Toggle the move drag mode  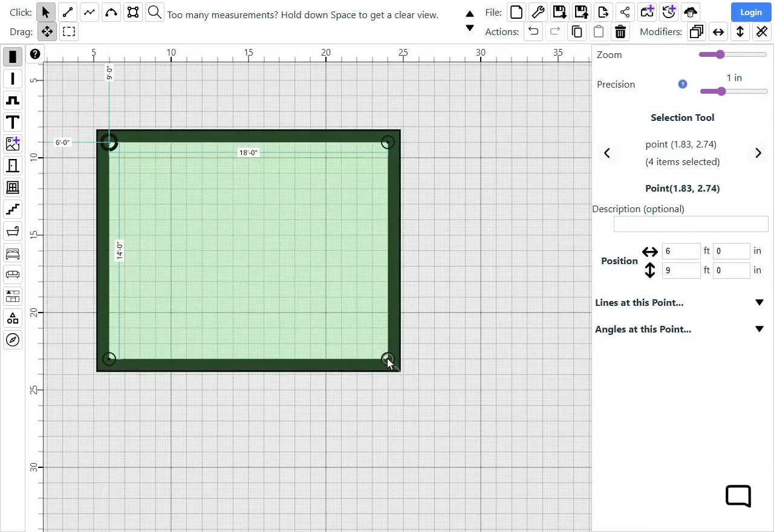pyautogui.click(x=47, y=31)
